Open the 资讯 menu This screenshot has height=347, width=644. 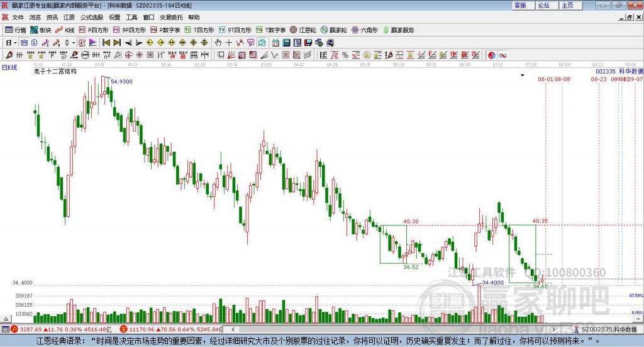click(52, 17)
